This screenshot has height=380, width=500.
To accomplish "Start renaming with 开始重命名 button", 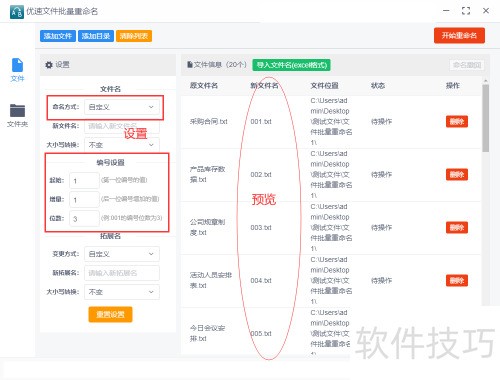I will coord(459,35).
